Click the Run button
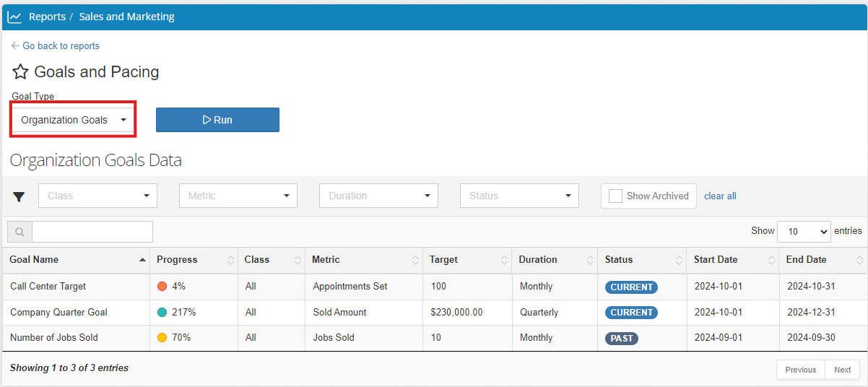This screenshot has height=387, width=868. (x=217, y=120)
